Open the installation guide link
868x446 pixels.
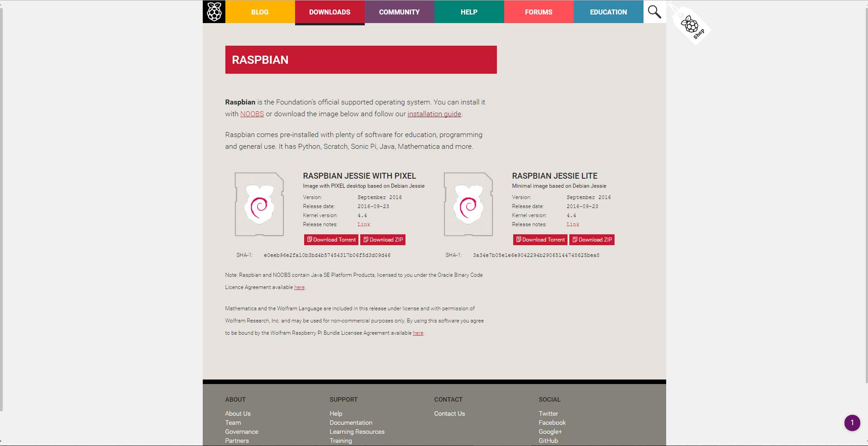tap(434, 114)
